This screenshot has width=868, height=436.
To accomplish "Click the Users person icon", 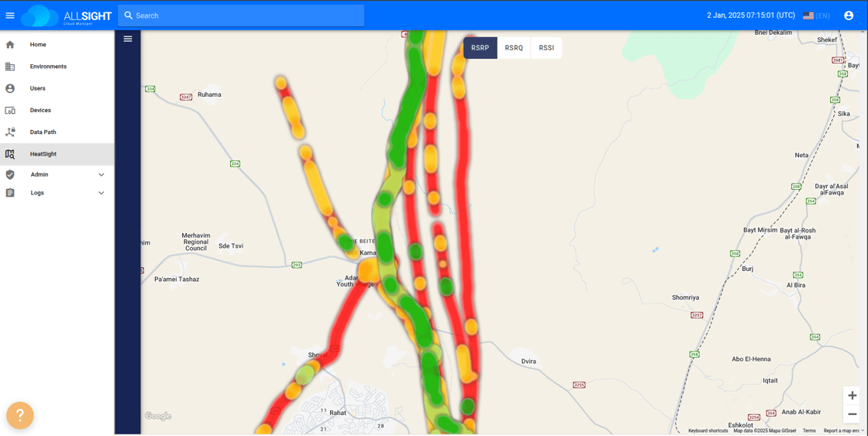I will (10, 88).
